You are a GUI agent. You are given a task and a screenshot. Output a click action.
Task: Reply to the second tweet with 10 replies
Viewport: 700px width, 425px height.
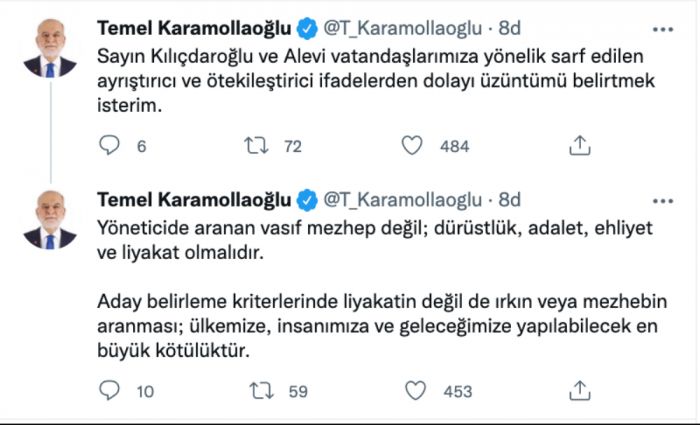110,390
